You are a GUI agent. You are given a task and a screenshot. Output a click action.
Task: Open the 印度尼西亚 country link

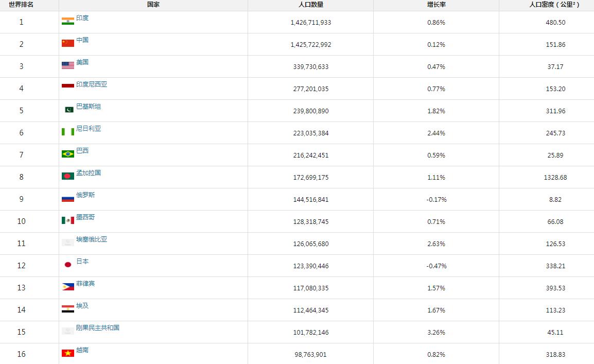point(92,84)
